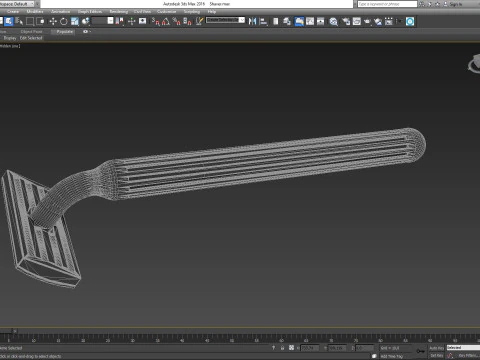The height and width of the screenshot is (360, 480).
Task: Toggle Spinner Snap
Action: click(188, 21)
